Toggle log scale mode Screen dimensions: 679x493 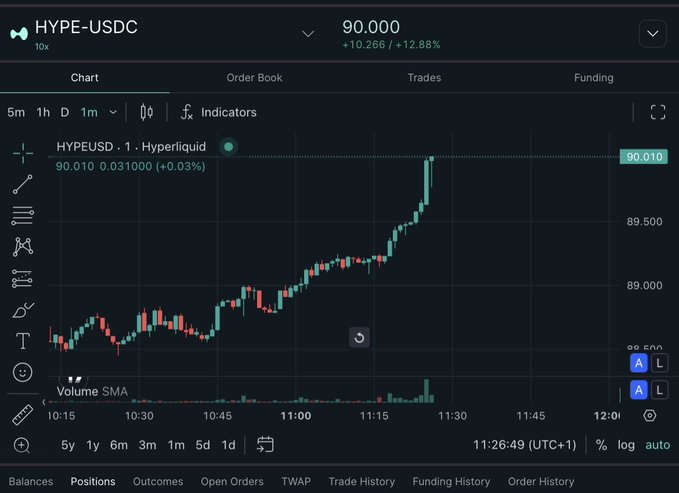[626, 445]
